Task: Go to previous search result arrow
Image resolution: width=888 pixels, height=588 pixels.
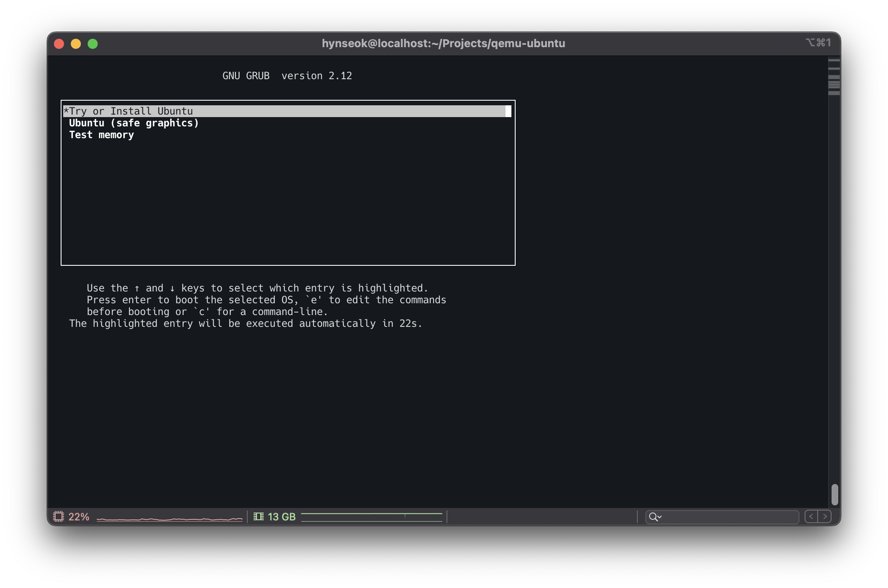Action: [x=811, y=516]
